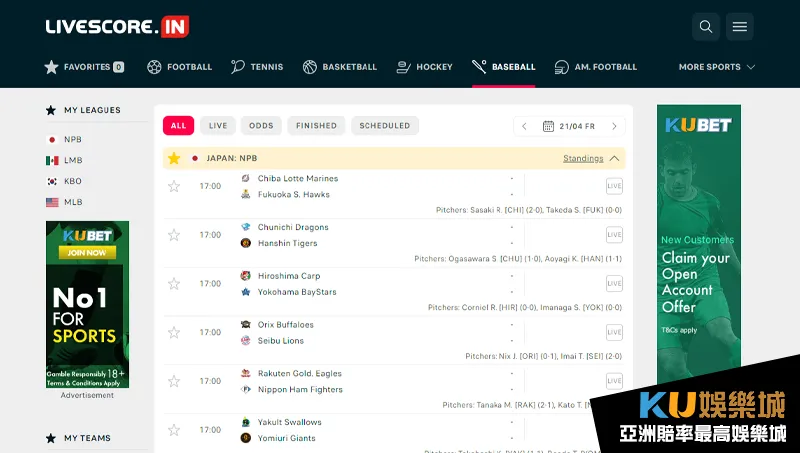Unfavorite Japan NPB league star

click(x=174, y=158)
